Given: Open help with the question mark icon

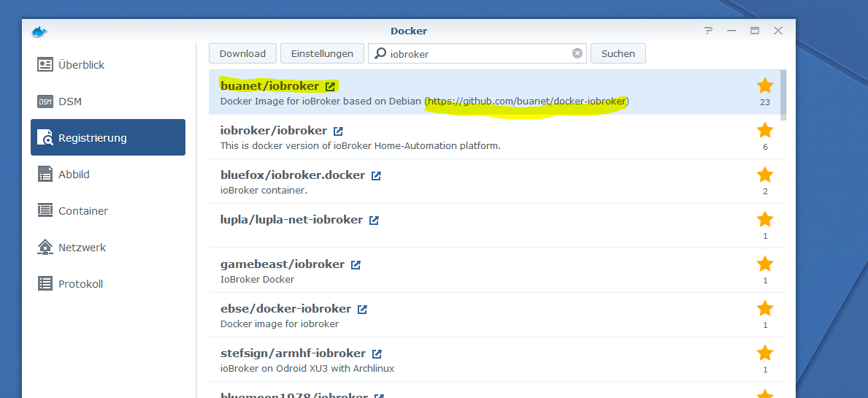Looking at the screenshot, I should 709,31.
